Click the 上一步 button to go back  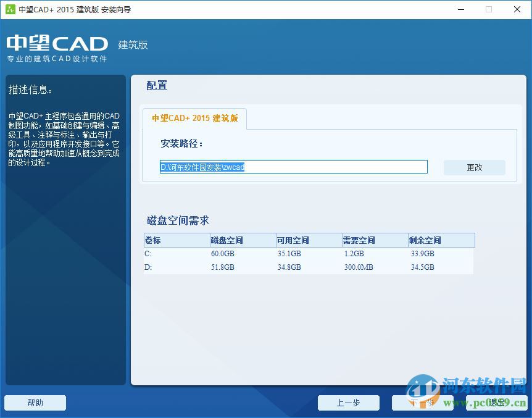click(349, 403)
